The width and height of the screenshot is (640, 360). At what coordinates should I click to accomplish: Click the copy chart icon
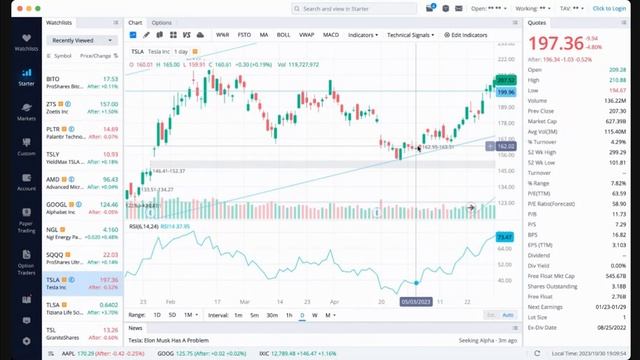pos(160,35)
